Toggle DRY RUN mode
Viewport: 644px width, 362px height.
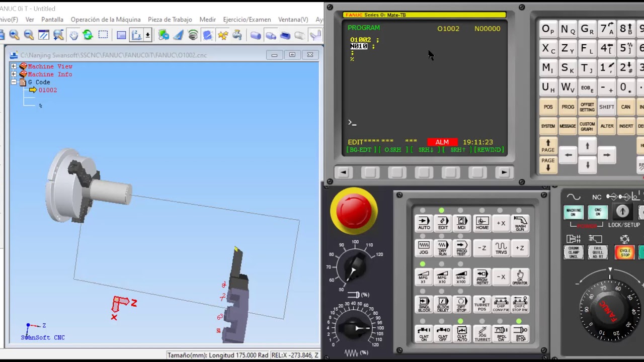click(443, 248)
